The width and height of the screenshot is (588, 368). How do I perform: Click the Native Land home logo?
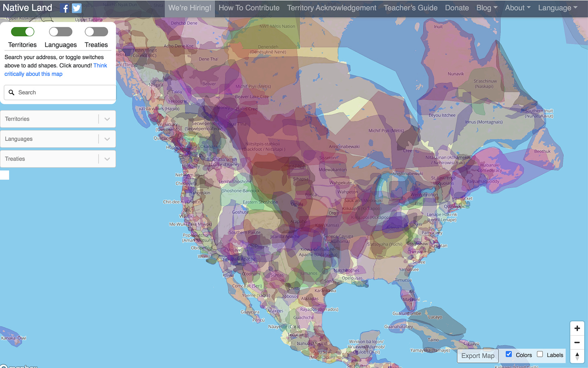pyautogui.click(x=27, y=8)
